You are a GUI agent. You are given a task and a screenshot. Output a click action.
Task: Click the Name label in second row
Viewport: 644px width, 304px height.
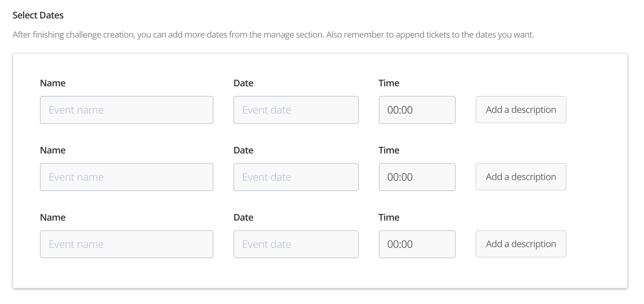coord(53,150)
